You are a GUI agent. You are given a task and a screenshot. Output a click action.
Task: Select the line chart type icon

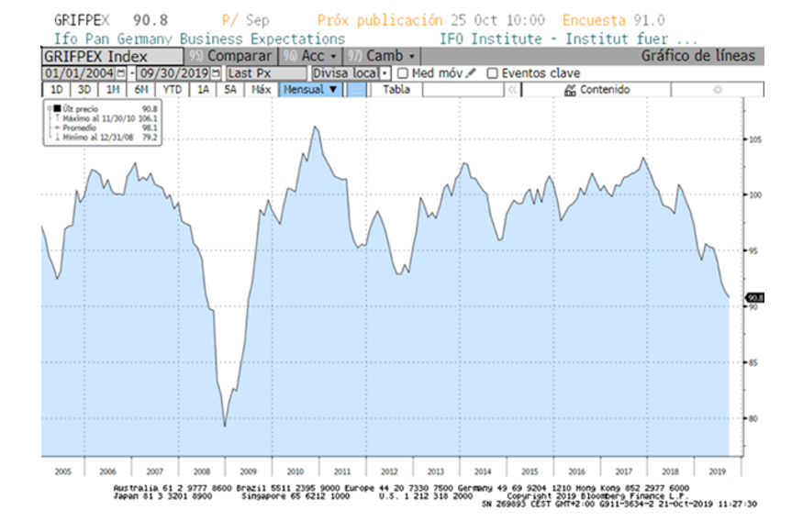(x=356, y=90)
